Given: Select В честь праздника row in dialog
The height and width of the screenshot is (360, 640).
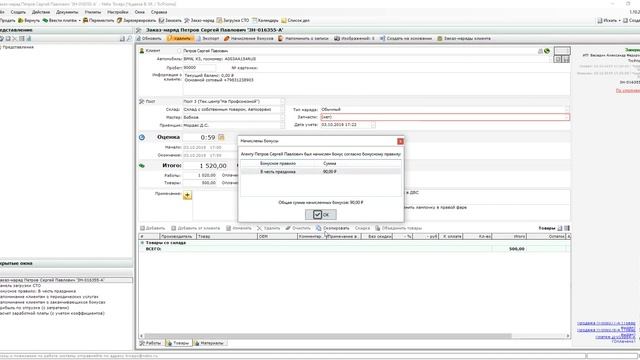Looking at the screenshot, I should 320,172.
